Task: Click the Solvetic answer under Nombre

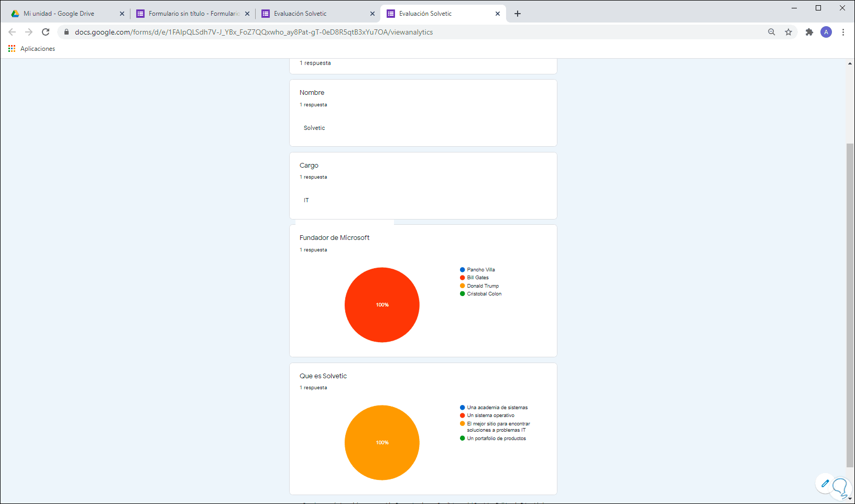Action: click(314, 128)
